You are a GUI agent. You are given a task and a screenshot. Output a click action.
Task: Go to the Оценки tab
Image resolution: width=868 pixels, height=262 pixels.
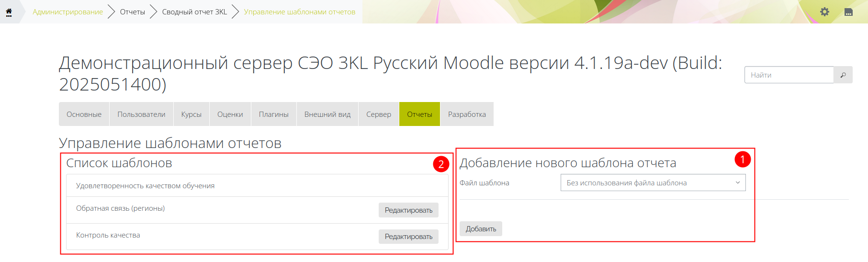(230, 114)
